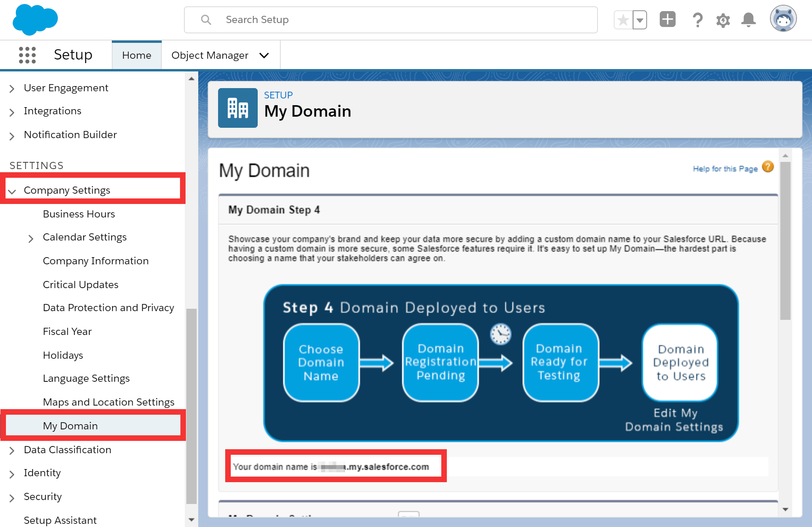This screenshot has width=812, height=527.
Task: Open the setup gear icon
Action: pyautogui.click(x=723, y=20)
